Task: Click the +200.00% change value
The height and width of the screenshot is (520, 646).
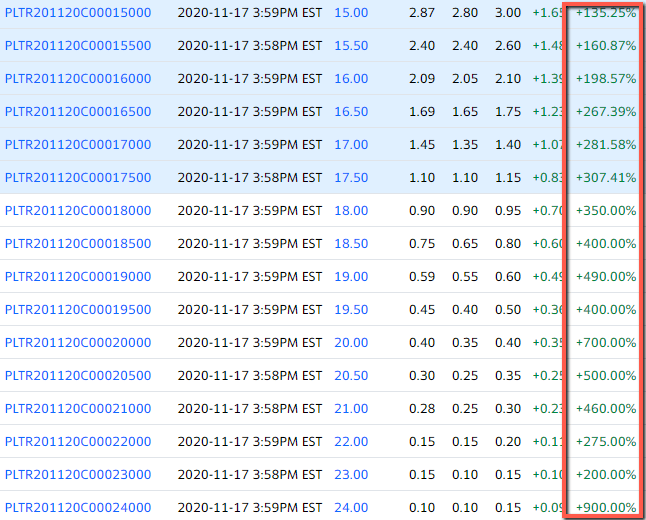Action: coord(606,474)
